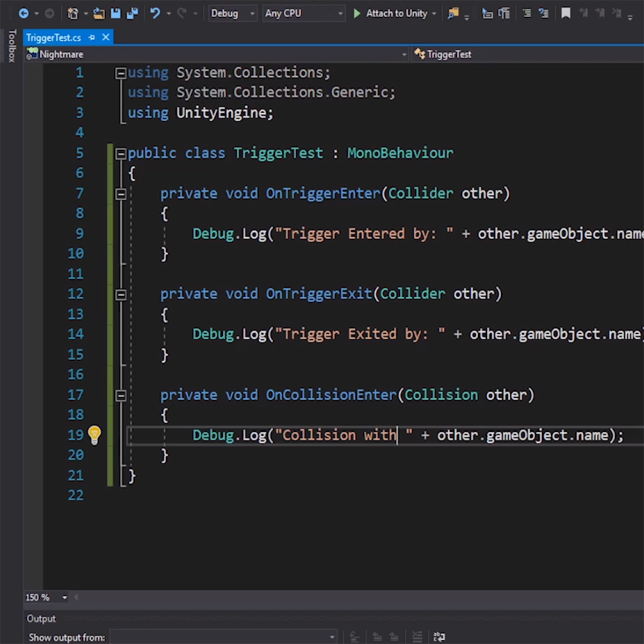Collapse the OnCollisionEnter method region
Viewport: 644px width, 644px height.
point(121,395)
